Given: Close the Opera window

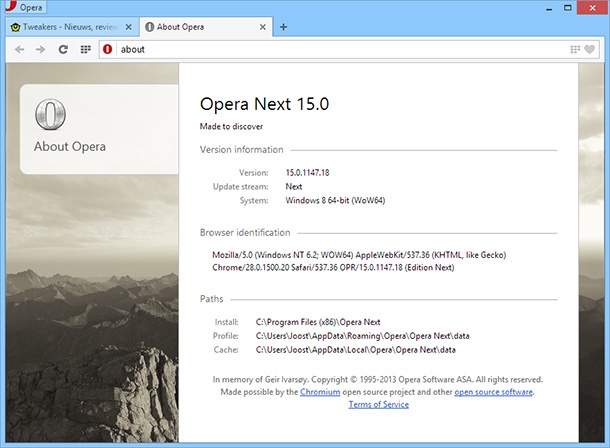Looking at the screenshot, I should coord(592,8).
